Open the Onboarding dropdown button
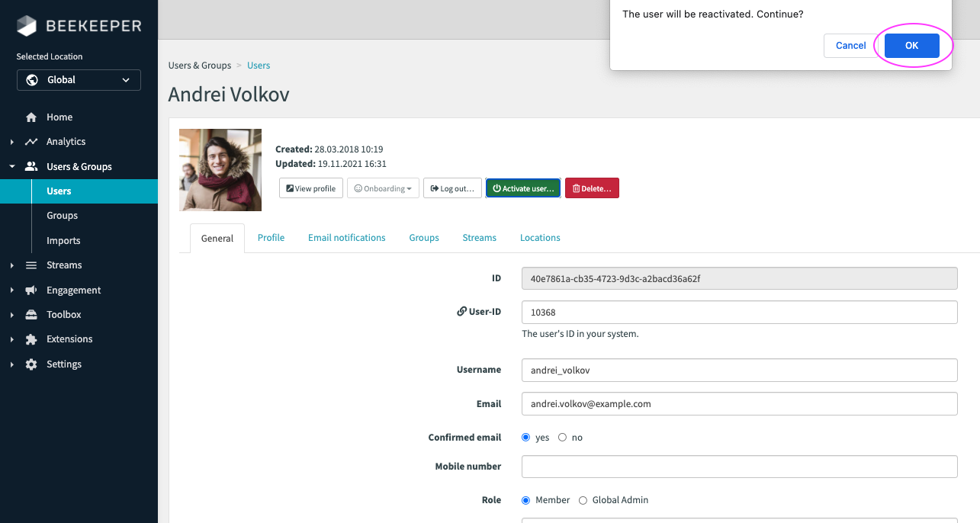Viewport: 980px width, 523px height. (383, 188)
